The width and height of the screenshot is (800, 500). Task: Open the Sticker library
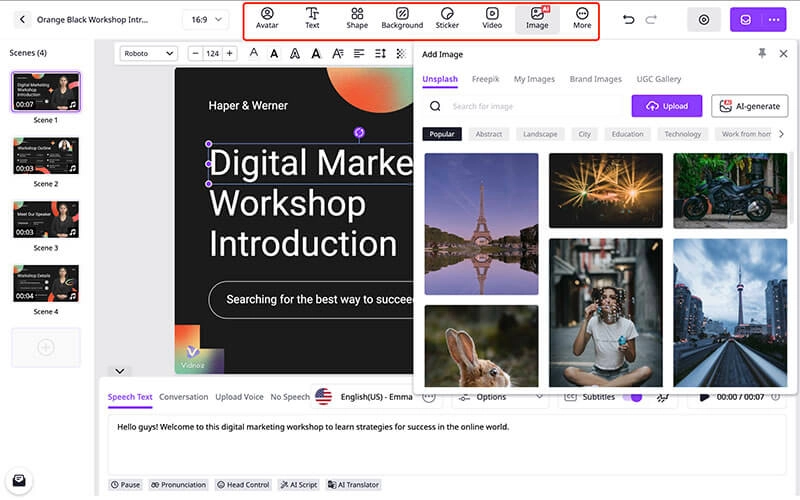coord(447,18)
